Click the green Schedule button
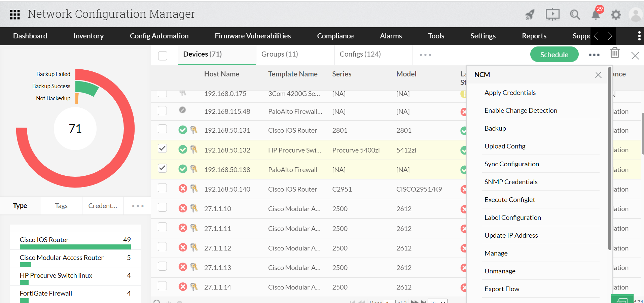Screen dimensions: 644x303 [x=554, y=54]
